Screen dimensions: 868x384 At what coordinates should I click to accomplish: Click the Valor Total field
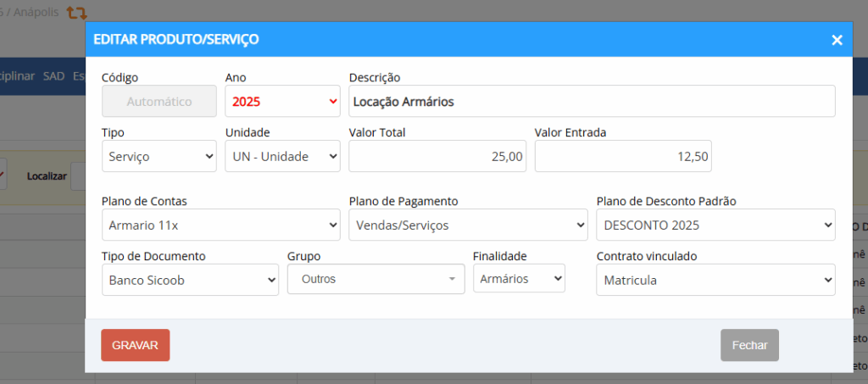pos(437,156)
